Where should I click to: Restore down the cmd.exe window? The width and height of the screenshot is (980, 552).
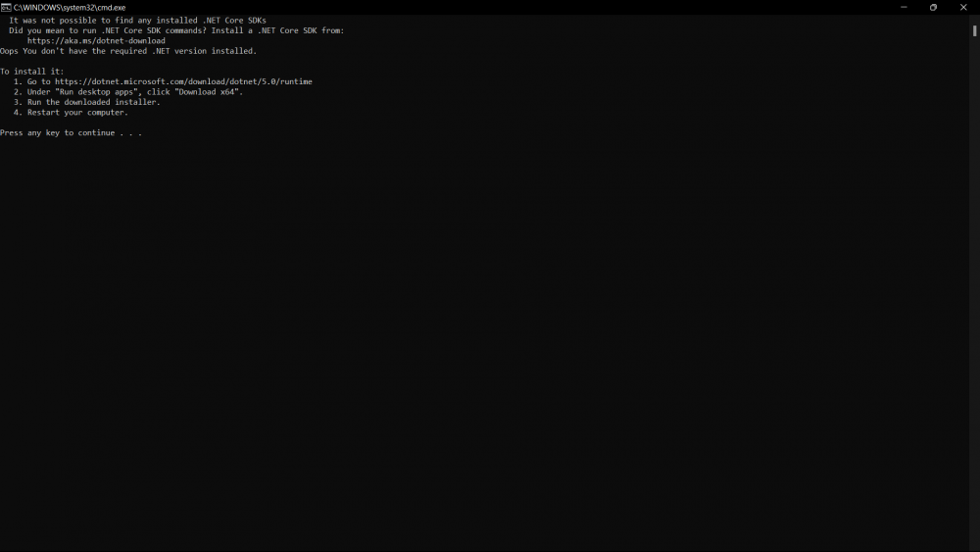click(933, 7)
